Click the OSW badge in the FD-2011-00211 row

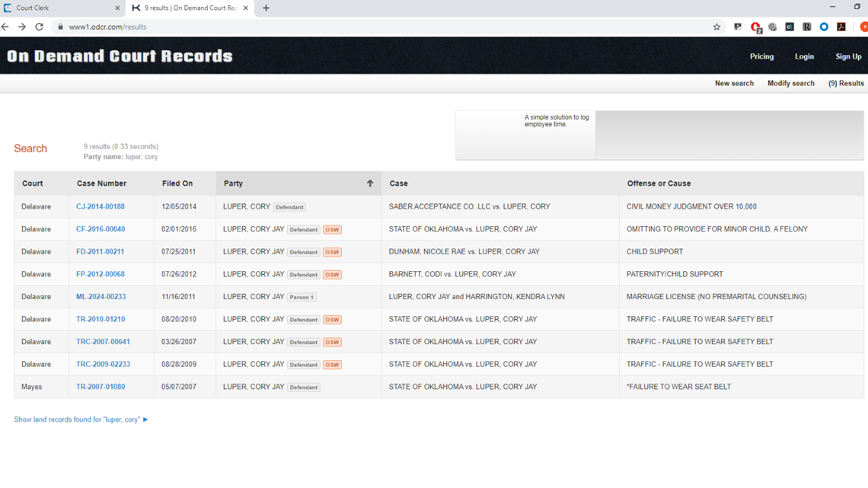332,252
